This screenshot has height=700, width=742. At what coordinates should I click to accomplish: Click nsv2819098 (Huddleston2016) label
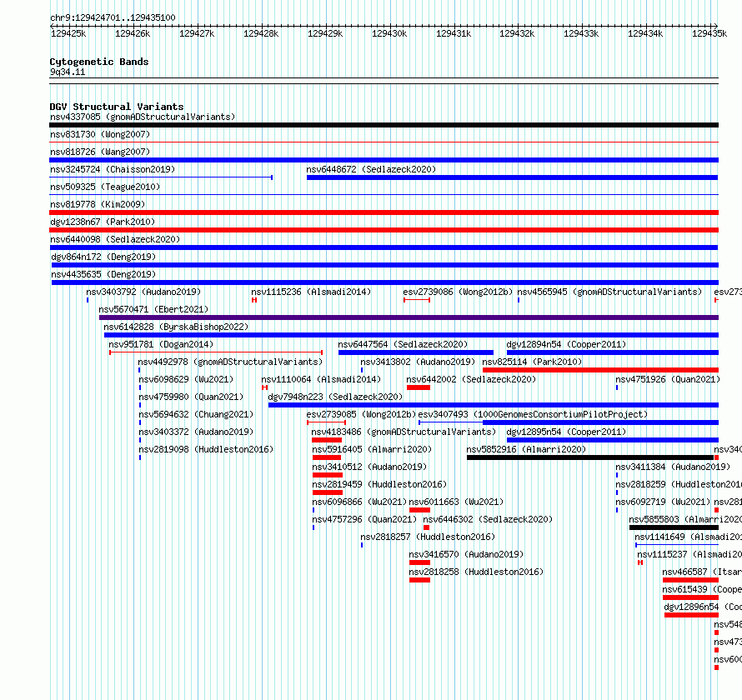(x=206, y=449)
